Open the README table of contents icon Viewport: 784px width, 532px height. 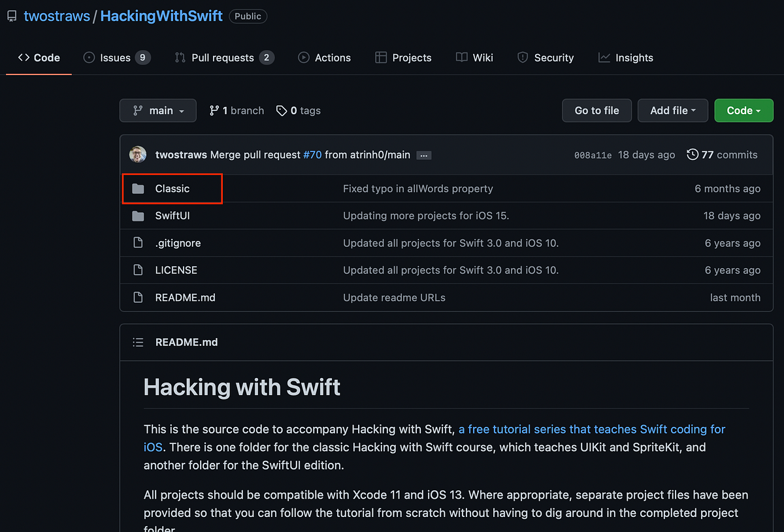tap(138, 341)
